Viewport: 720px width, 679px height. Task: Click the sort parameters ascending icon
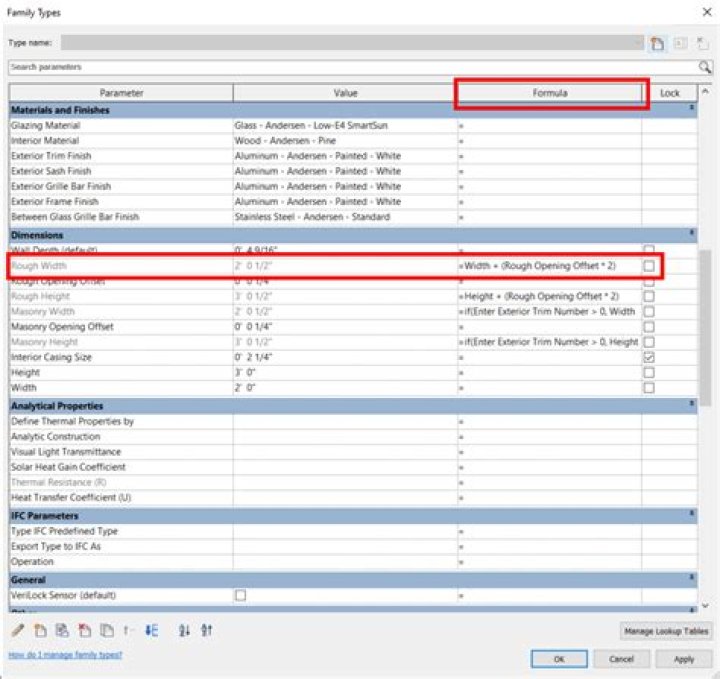185,631
